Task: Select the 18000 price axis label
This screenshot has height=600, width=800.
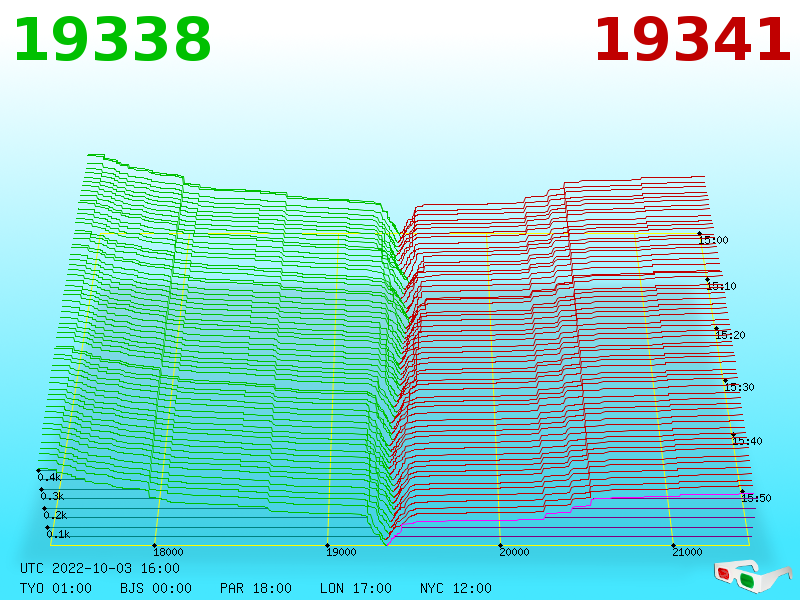Action: [168, 552]
